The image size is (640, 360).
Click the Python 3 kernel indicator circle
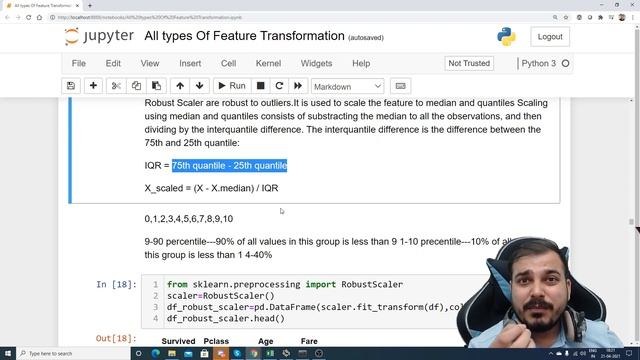(565, 63)
